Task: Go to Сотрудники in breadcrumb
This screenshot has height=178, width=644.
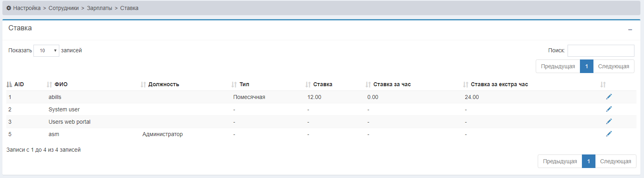Action: click(64, 8)
